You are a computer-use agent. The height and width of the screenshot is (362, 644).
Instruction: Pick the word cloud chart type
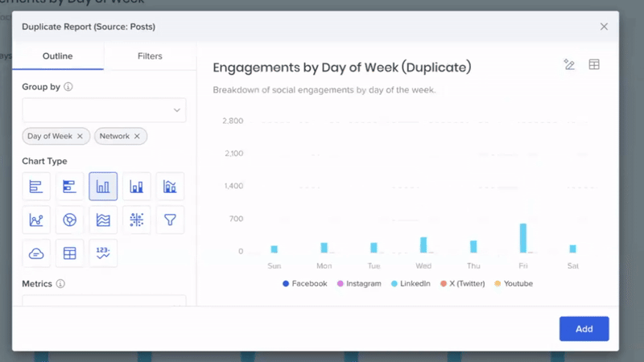tap(36, 253)
